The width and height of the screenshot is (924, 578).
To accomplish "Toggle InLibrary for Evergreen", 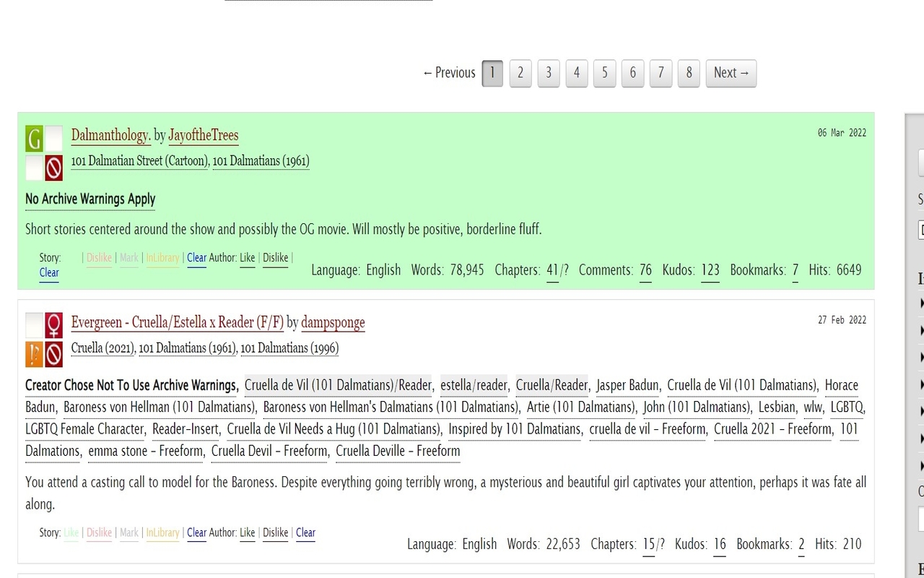I will point(162,533).
